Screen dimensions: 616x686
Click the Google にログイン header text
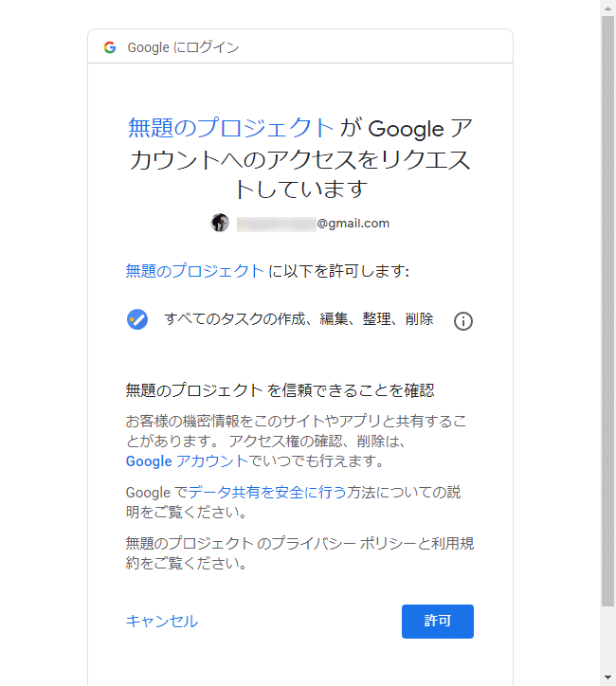[x=183, y=47]
